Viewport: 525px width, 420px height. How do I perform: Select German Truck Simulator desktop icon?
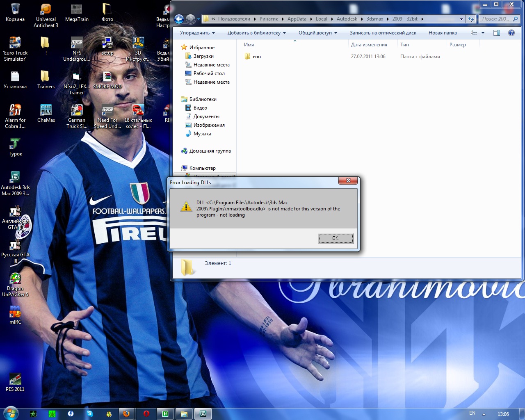77,116
